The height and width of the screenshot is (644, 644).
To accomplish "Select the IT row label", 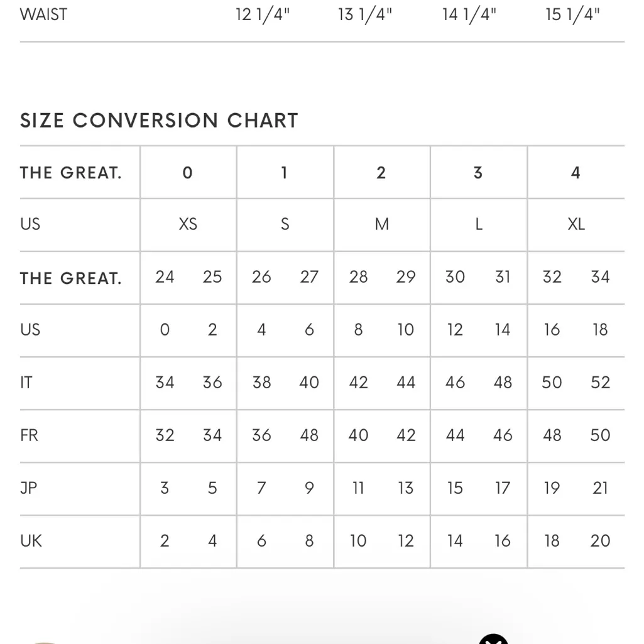I will click(x=26, y=383).
